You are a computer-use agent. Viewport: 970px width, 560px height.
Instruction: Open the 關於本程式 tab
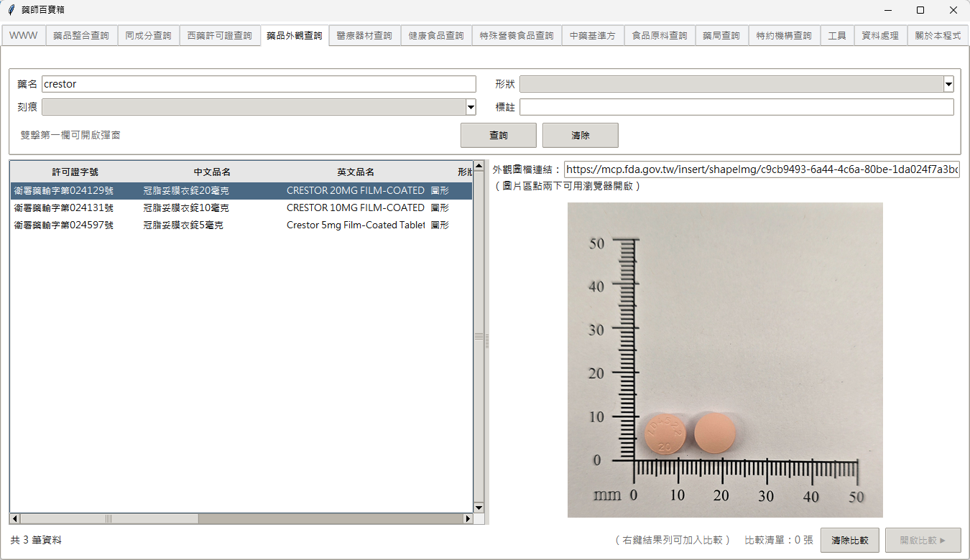pos(938,35)
